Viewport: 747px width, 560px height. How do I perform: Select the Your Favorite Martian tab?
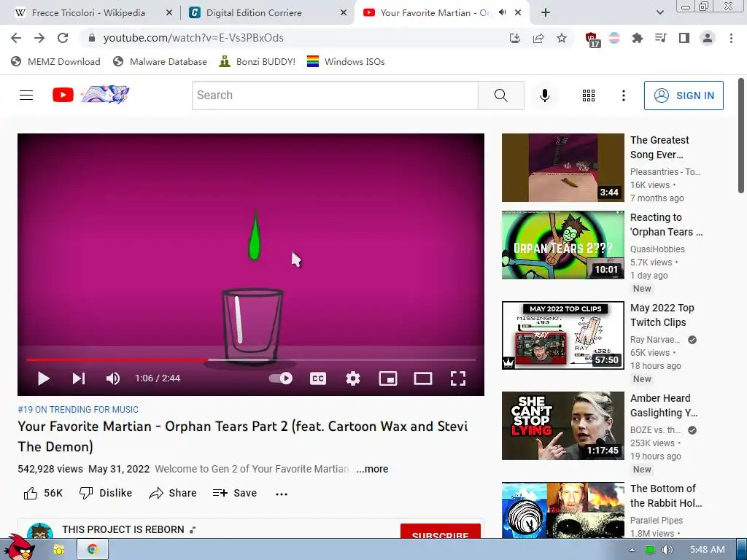[435, 13]
